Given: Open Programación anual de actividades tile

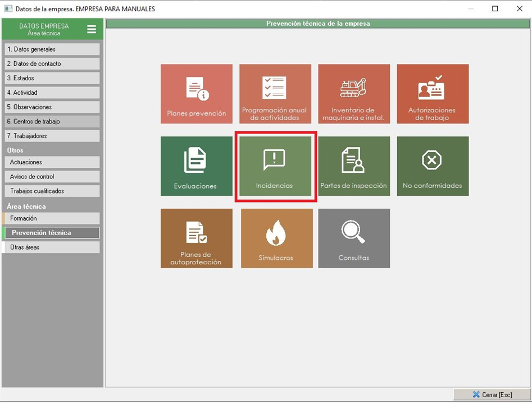Looking at the screenshot, I should (x=275, y=94).
